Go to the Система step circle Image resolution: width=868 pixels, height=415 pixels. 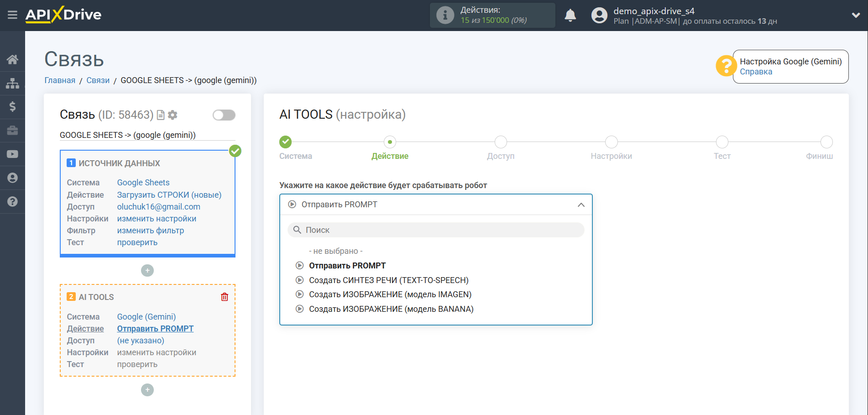pyautogui.click(x=286, y=142)
